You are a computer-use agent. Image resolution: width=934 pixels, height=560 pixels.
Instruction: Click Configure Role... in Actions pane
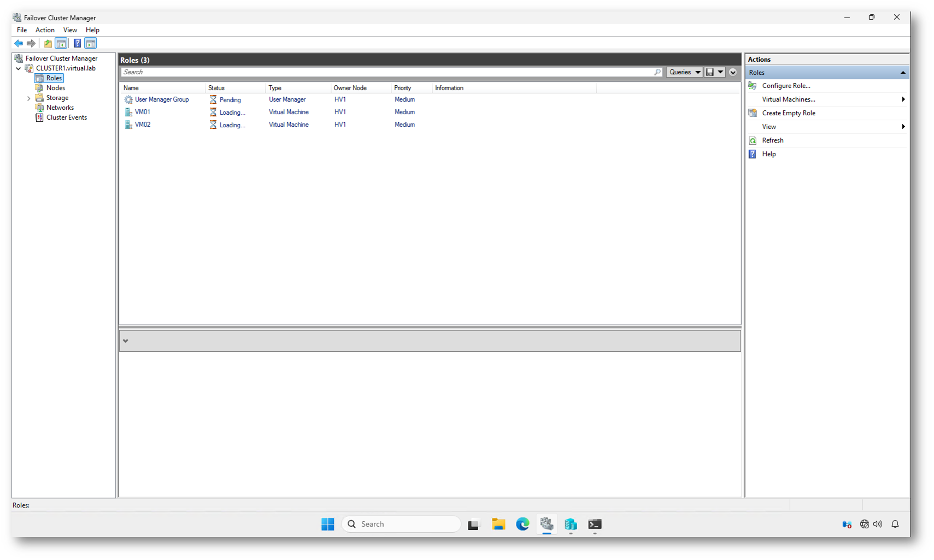click(786, 86)
